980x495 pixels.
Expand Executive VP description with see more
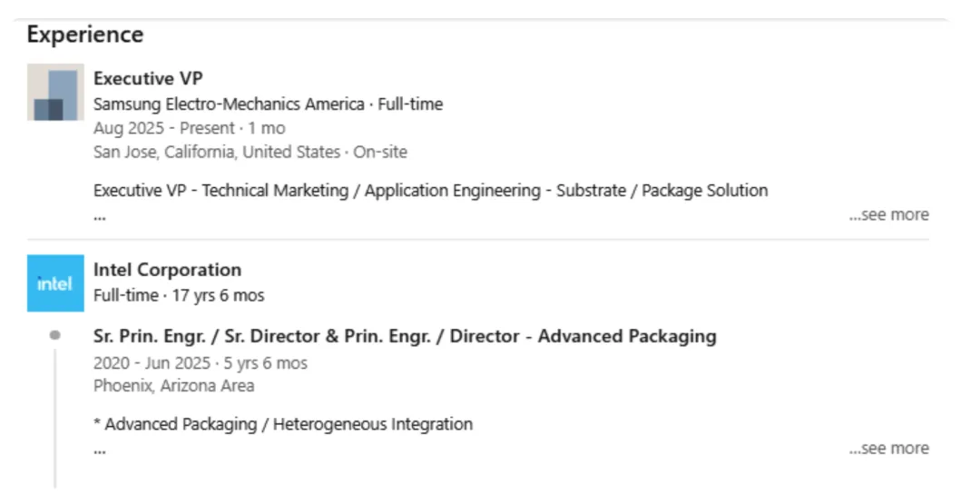tap(888, 215)
